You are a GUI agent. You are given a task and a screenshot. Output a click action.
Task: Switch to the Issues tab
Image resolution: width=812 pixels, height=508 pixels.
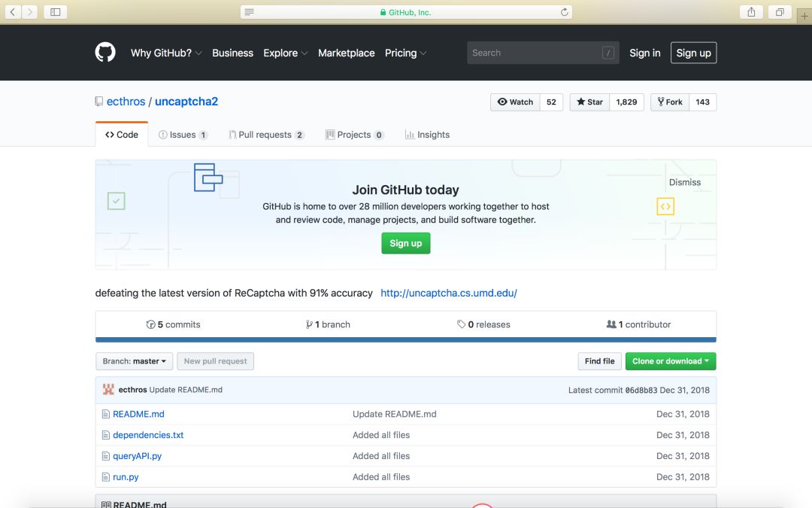pos(183,134)
